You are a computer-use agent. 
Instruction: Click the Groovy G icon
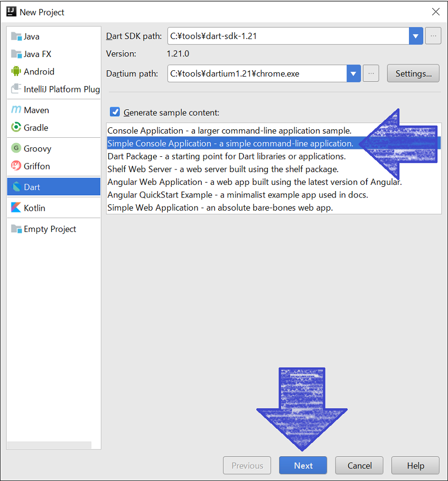coord(16,148)
